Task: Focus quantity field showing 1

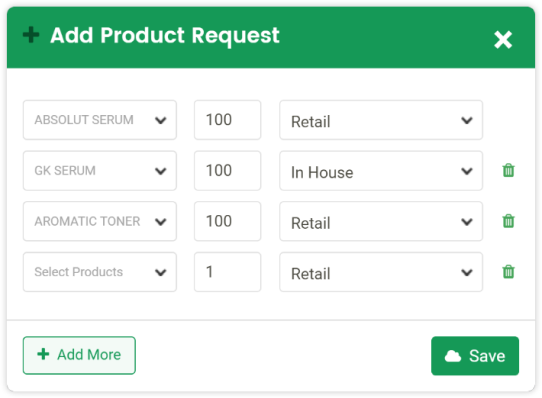Action: pyautogui.click(x=227, y=272)
